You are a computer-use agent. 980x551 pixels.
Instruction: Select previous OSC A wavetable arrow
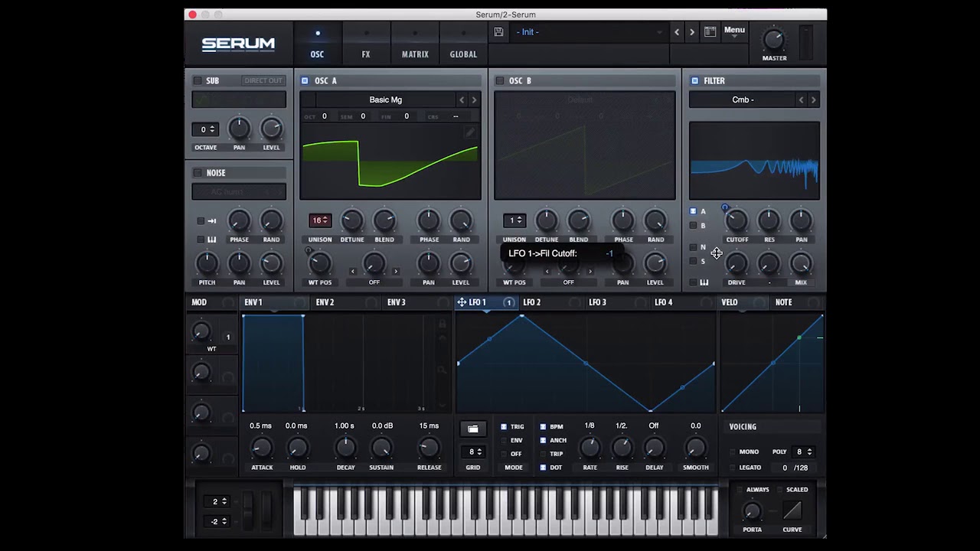tap(462, 100)
